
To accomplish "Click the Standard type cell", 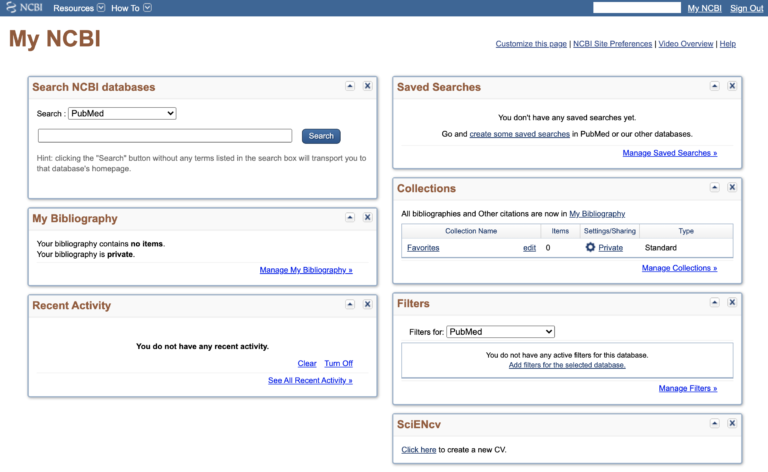I will pyautogui.click(x=661, y=248).
